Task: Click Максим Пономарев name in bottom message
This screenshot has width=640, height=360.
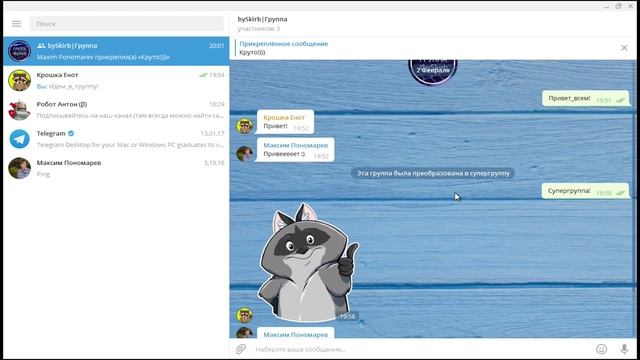Action: click(x=296, y=335)
